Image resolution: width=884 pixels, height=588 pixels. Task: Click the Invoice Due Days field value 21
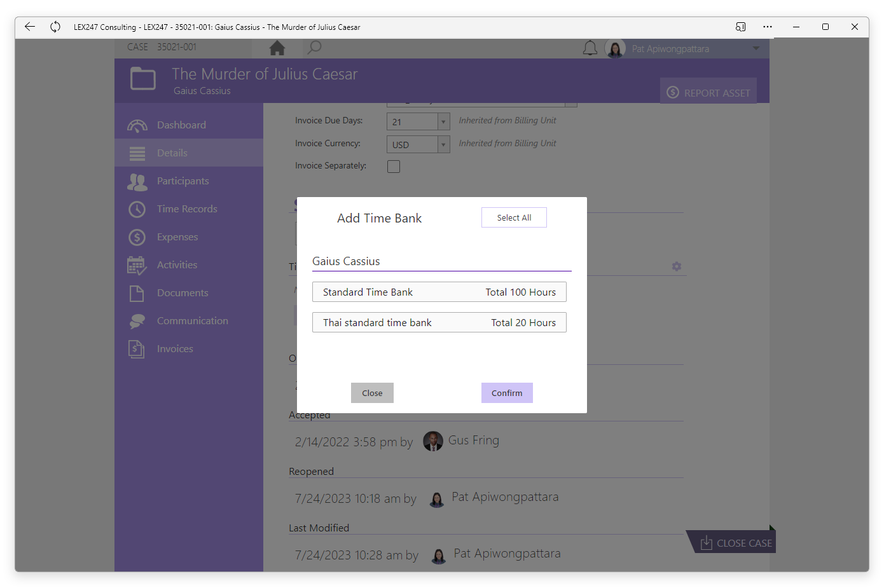tap(413, 121)
